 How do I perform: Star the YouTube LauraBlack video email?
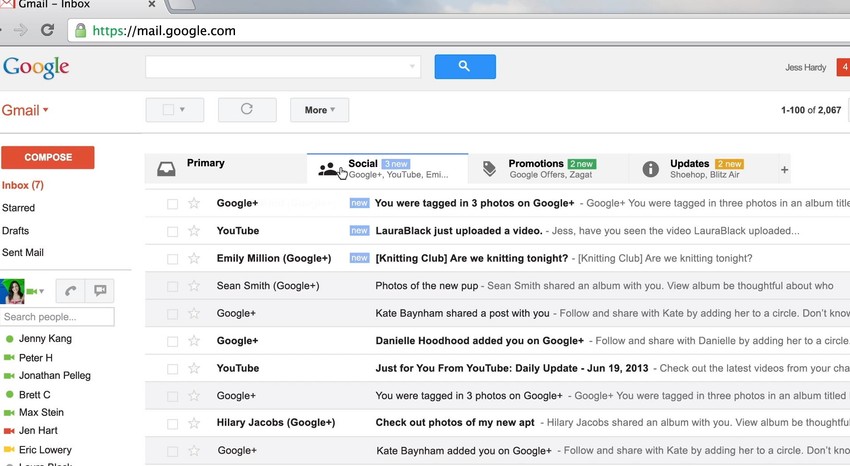194,231
